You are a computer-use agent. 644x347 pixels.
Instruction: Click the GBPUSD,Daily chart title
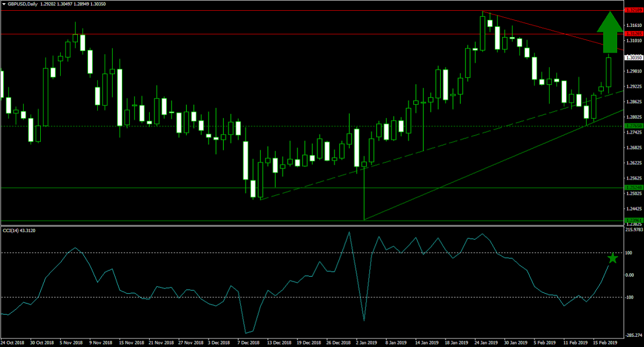23,4
